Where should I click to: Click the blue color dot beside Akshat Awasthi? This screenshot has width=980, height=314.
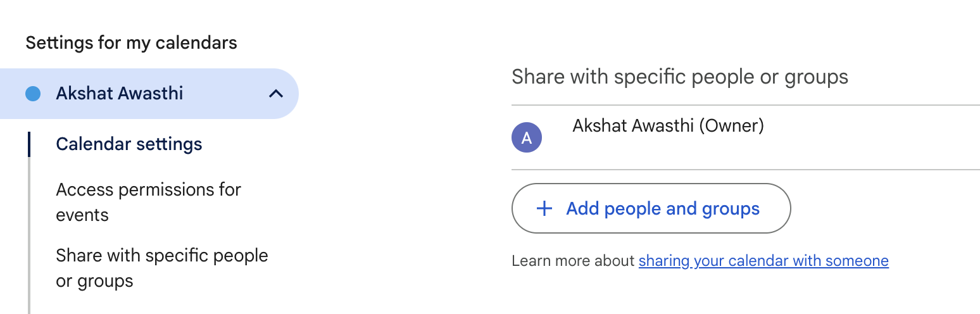(32, 94)
